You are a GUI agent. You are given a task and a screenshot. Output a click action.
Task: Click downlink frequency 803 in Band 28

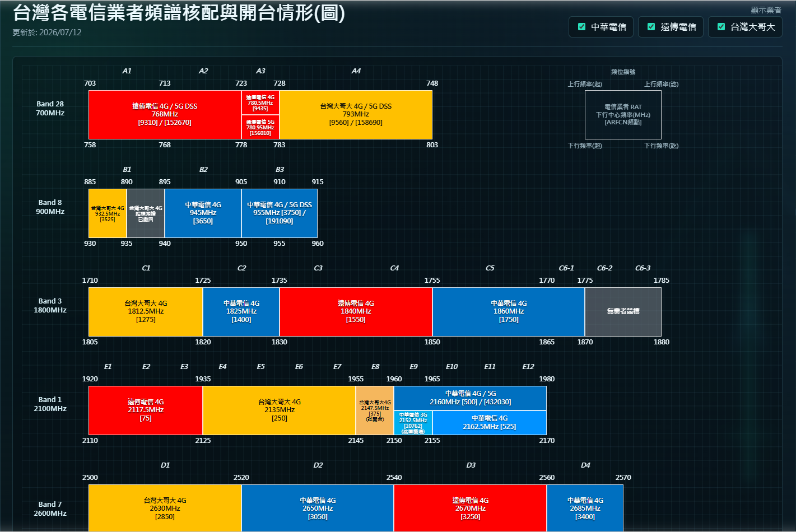(432, 145)
